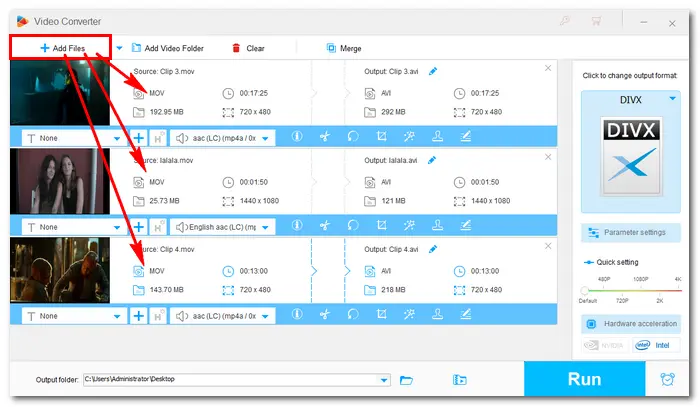Remove Clip 3.mov from the list
Image resolution: width=700 pixels, height=407 pixels.
click(548, 68)
